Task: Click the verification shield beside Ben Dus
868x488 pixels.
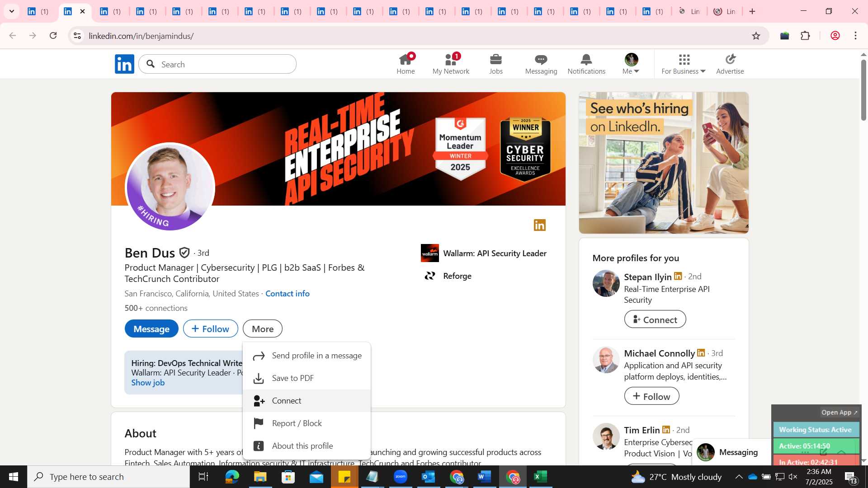Action: (x=184, y=253)
